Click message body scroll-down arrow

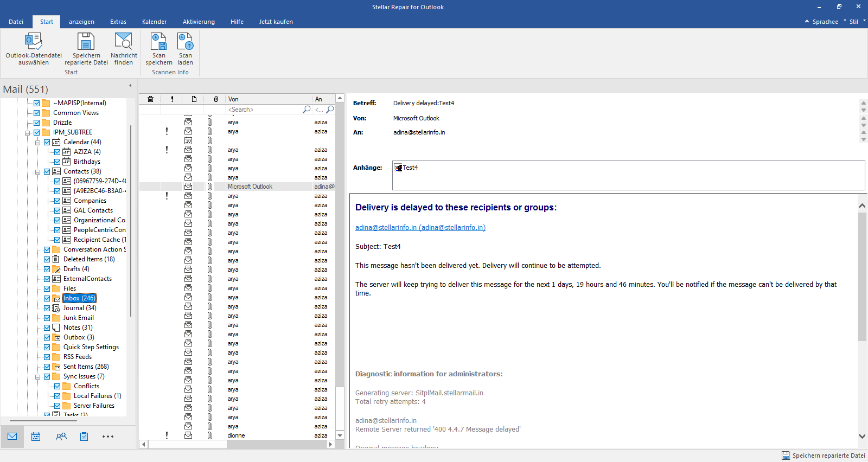coord(862,436)
